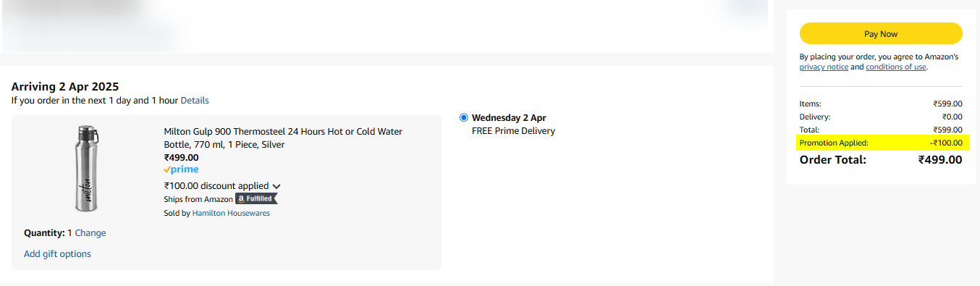Change the item quantity
Screen dimensions: 980x286
tap(90, 233)
